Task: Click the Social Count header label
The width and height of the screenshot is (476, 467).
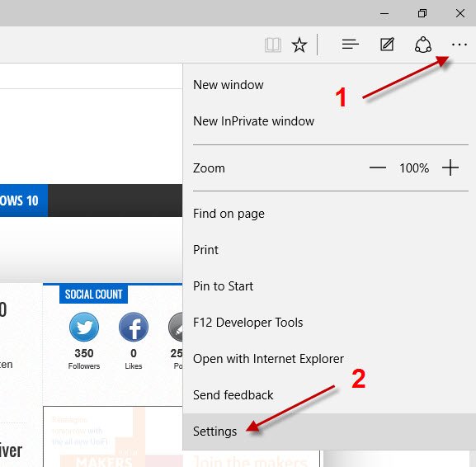Action: (93, 294)
